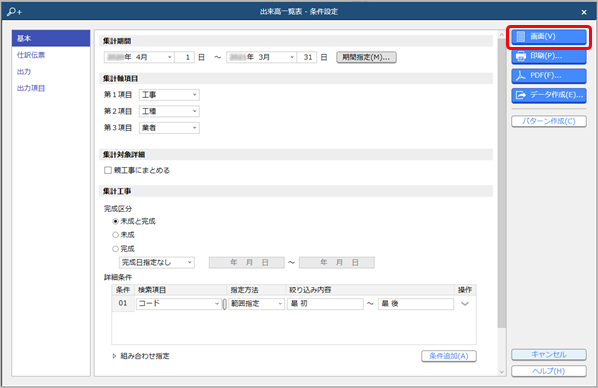Select the 完成 radio button
This screenshot has height=388, width=598.
115,249
